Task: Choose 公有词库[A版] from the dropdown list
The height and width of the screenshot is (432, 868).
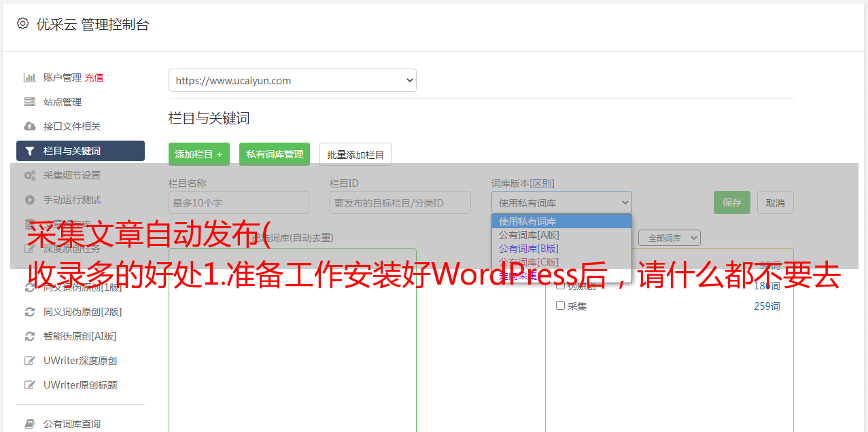Action: [x=529, y=235]
